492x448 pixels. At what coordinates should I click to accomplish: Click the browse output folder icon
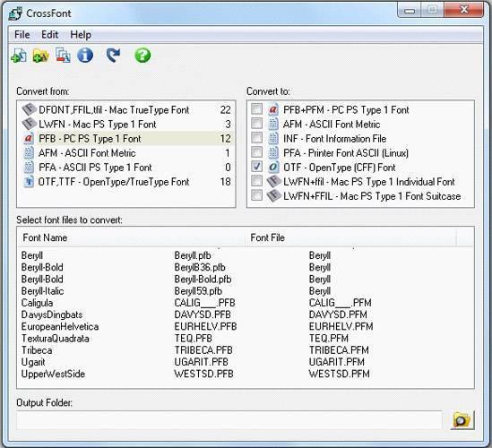click(462, 420)
